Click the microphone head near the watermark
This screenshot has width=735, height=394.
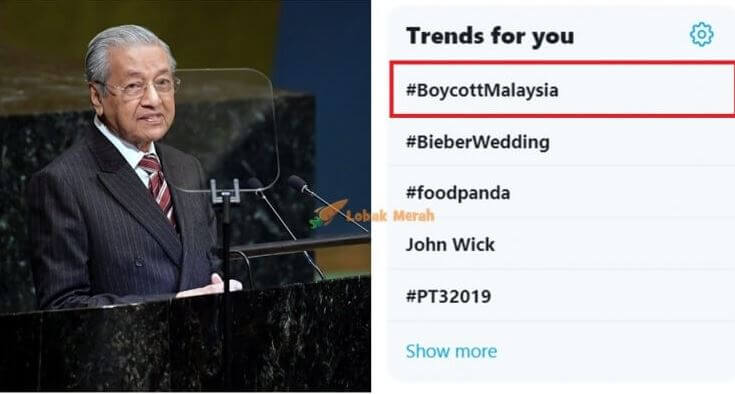(297, 182)
